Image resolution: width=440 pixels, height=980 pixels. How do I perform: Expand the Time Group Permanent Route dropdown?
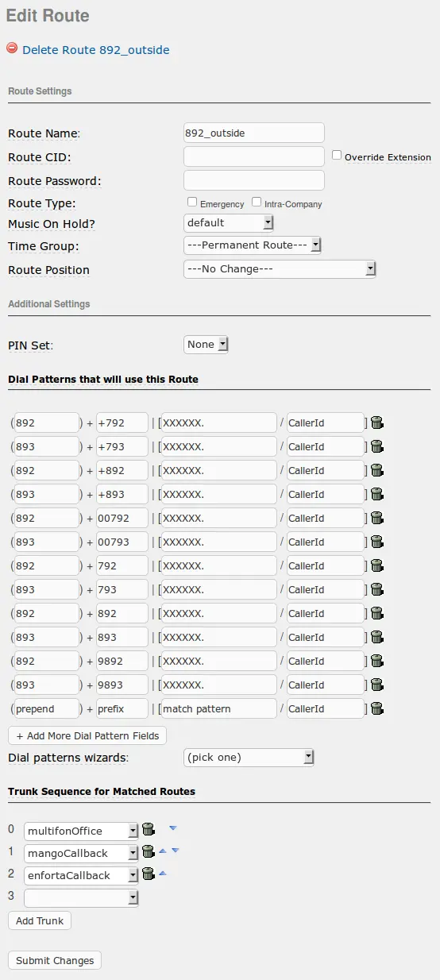(253, 245)
